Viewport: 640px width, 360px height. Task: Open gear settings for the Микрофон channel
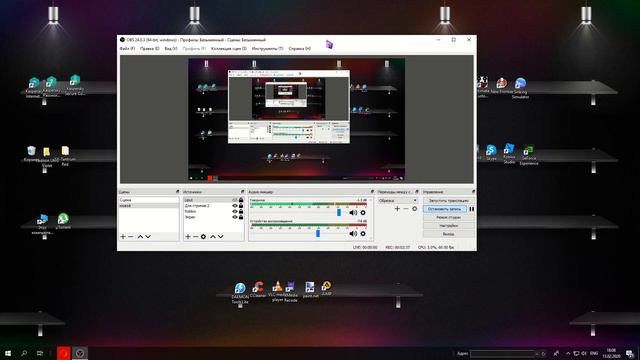(x=363, y=213)
